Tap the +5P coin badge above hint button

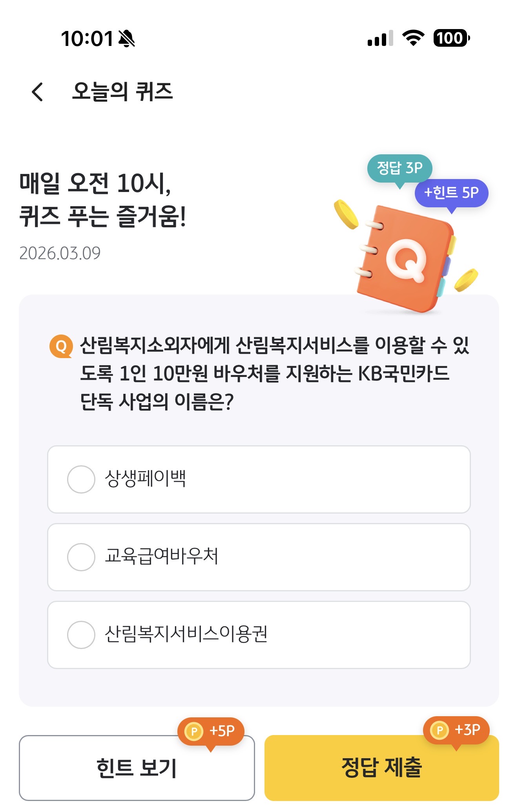pyautogui.click(x=211, y=732)
